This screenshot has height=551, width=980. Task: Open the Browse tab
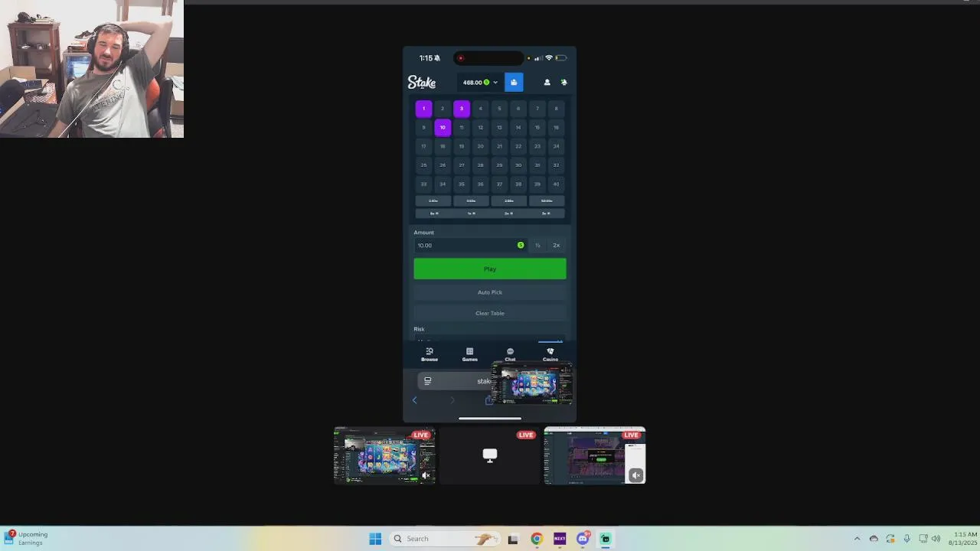click(430, 354)
